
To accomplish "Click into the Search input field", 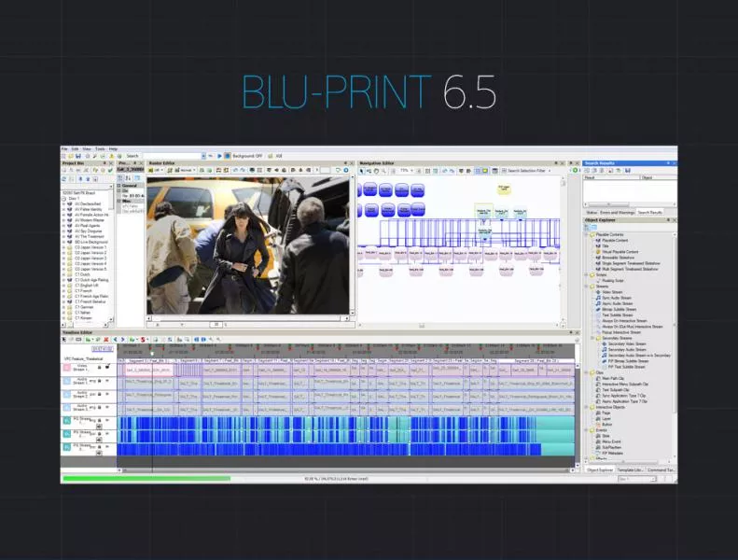I will (x=172, y=156).
